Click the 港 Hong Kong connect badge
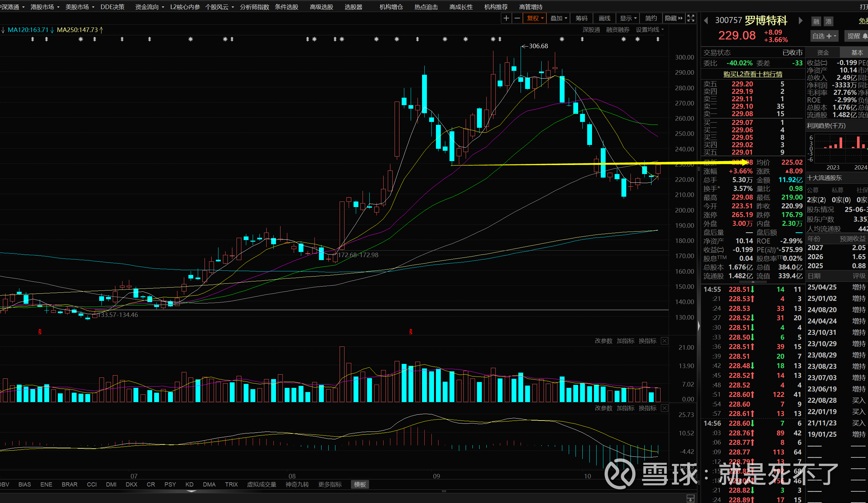The width and height of the screenshot is (868, 503). [x=828, y=21]
